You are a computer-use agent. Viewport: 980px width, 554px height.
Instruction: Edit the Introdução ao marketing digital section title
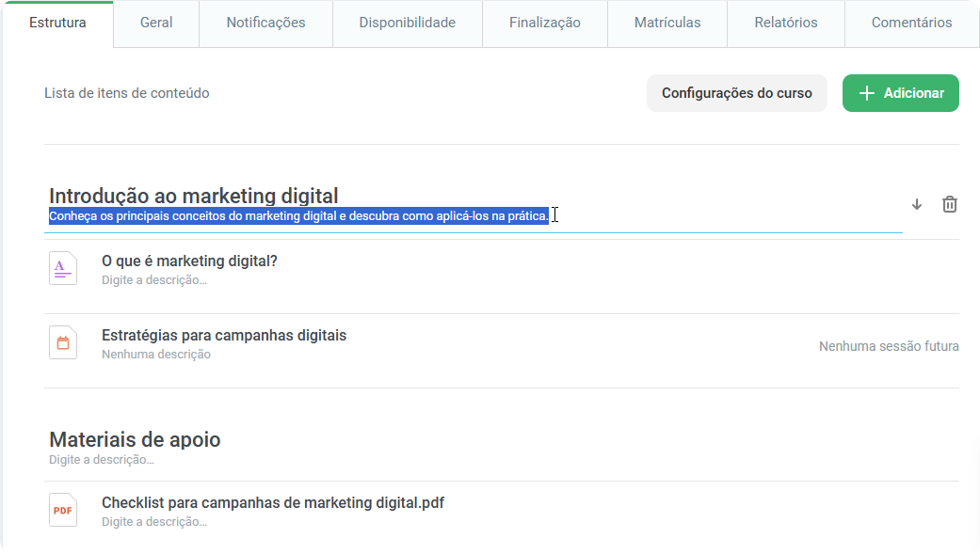(x=194, y=196)
